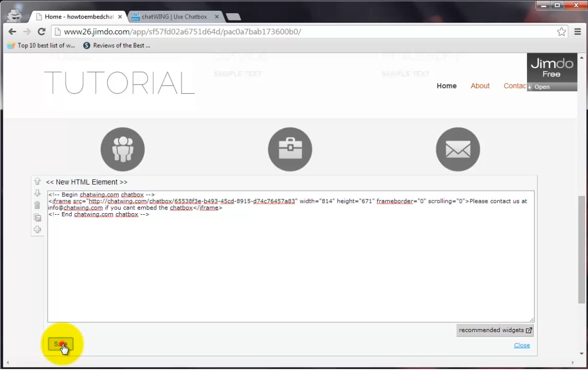Click the browser back arrow
This screenshot has height=370, width=588.
[x=12, y=32]
